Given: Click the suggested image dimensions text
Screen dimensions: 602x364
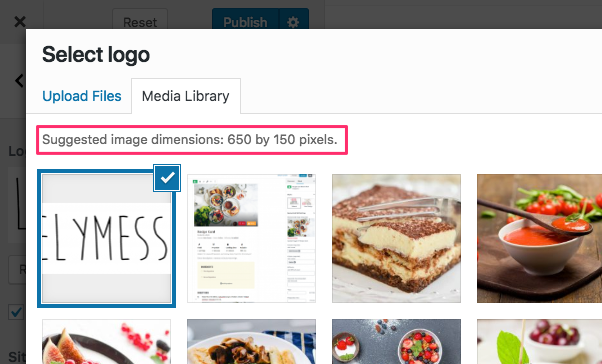Looking at the screenshot, I should 190,140.
